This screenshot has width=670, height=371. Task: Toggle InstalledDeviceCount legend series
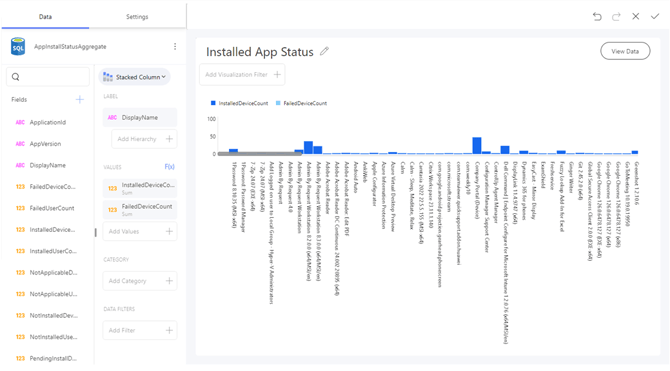(239, 103)
